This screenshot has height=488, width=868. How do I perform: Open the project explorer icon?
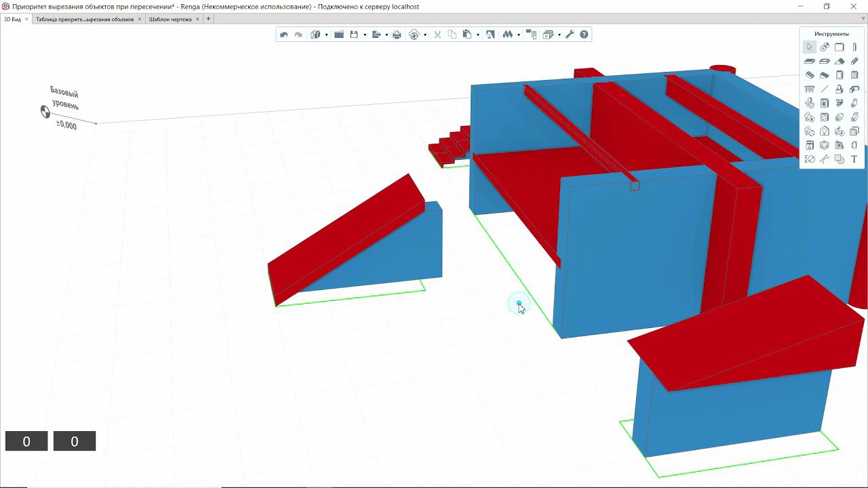(531, 35)
